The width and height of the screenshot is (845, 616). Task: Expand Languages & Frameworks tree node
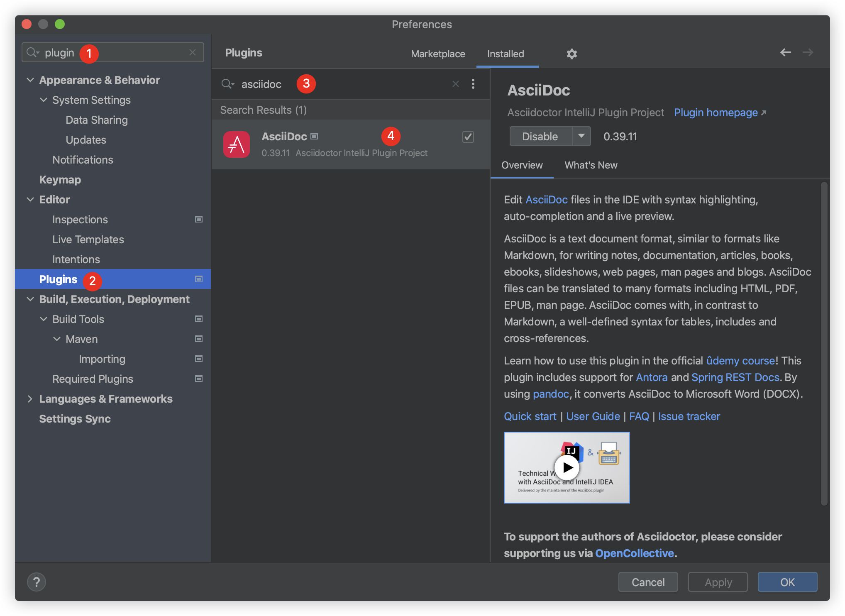[x=30, y=399]
